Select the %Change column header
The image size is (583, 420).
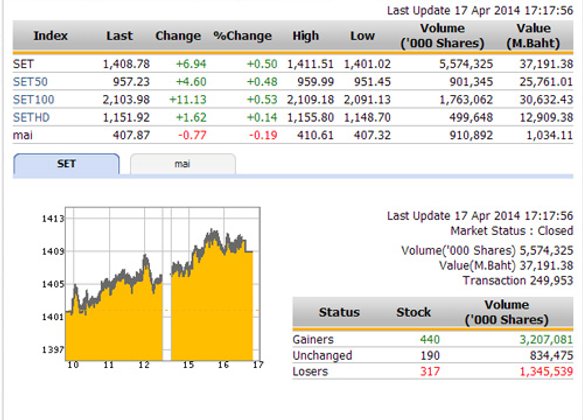(242, 36)
